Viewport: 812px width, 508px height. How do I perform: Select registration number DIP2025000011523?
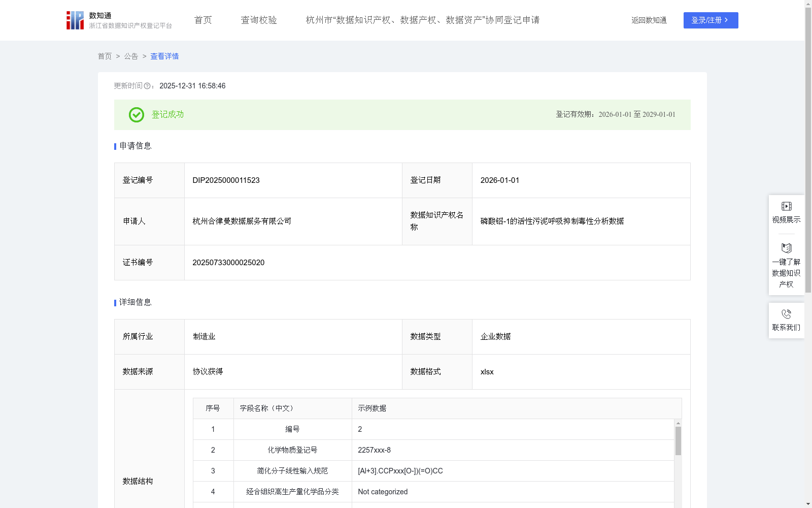[x=226, y=180]
